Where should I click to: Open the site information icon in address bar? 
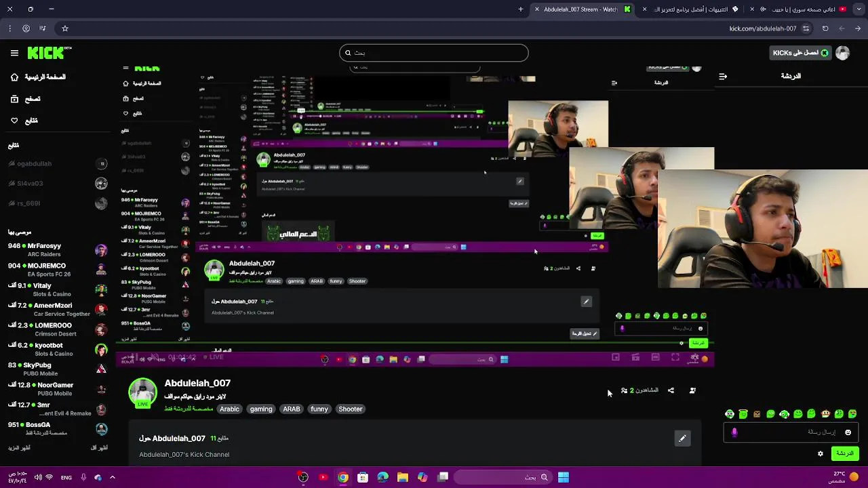(806, 28)
